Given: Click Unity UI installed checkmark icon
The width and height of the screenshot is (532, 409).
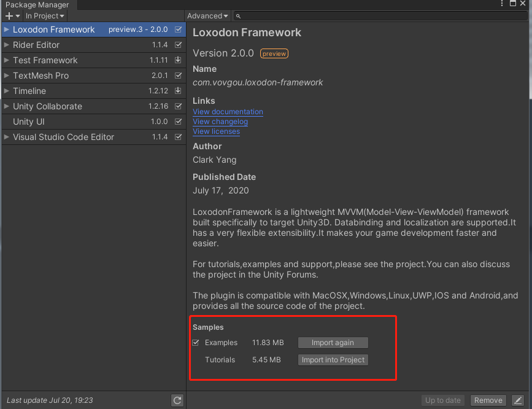Looking at the screenshot, I should click(178, 122).
